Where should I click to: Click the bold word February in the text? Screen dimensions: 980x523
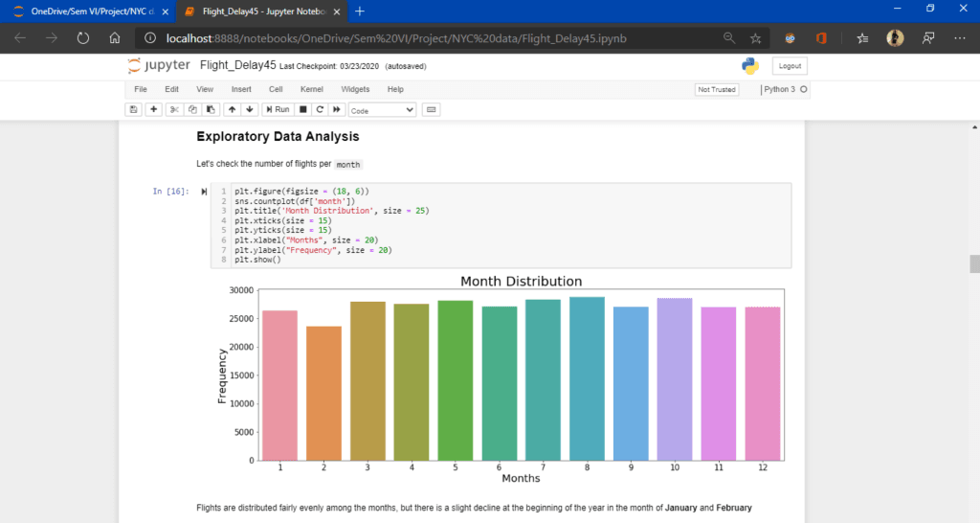coord(734,508)
